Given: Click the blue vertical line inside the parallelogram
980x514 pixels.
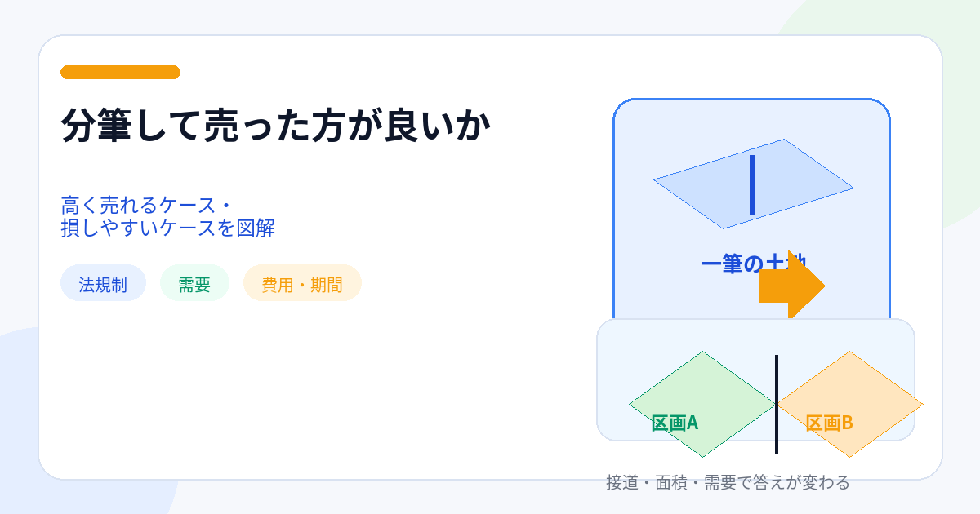Looking at the screenshot, I should (752, 184).
